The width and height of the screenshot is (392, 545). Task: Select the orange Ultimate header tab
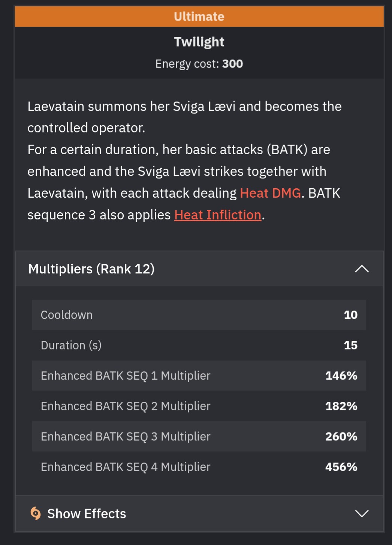[199, 17]
